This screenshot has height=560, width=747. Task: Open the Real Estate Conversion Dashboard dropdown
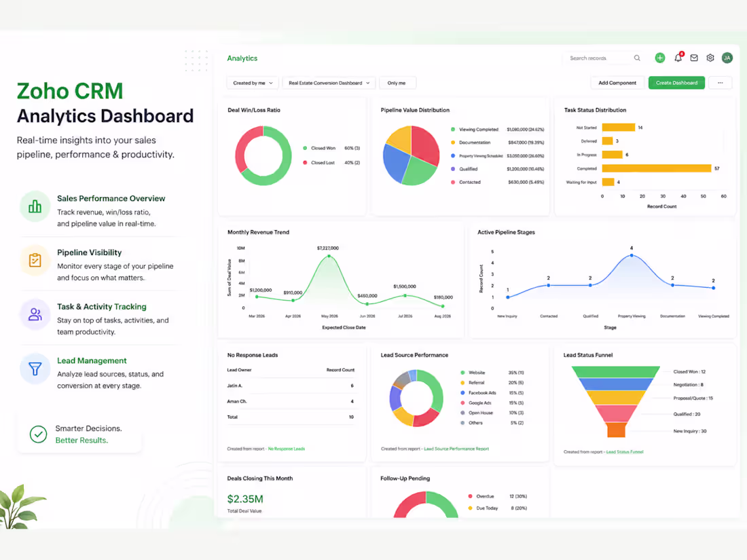329,83
